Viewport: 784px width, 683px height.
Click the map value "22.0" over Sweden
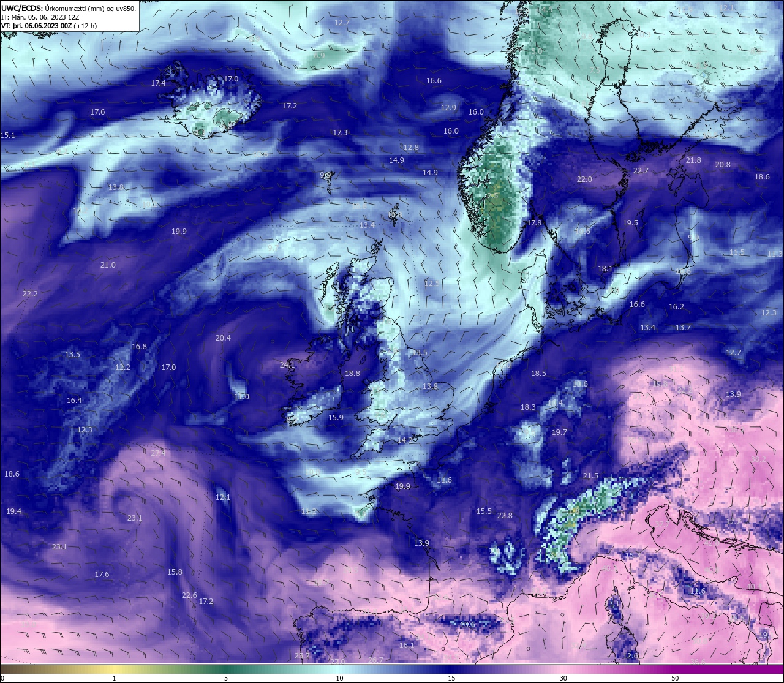click(584, 179)
